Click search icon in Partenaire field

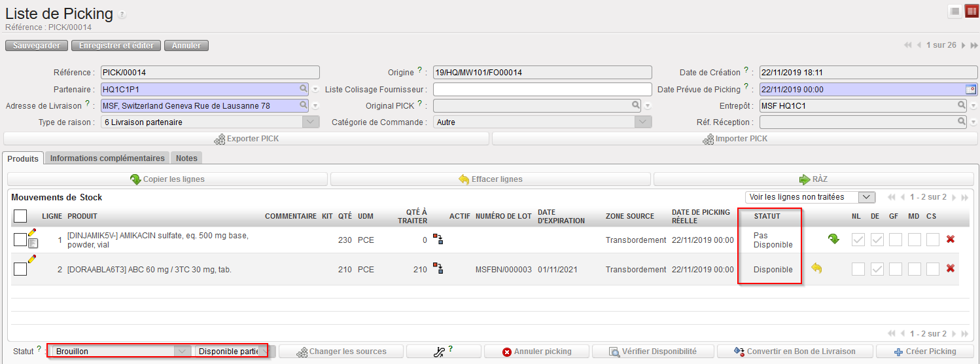[x=304, y=88]
